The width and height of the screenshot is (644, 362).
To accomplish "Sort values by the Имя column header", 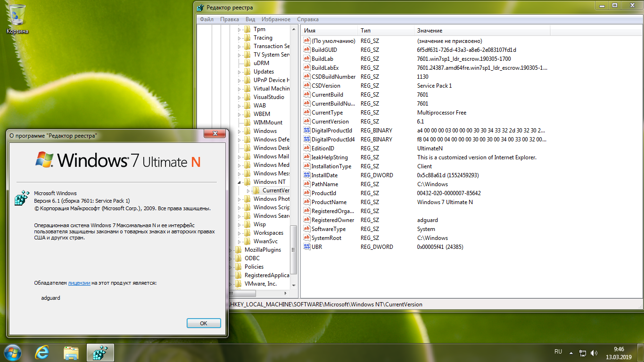I will tap(329, 31).
